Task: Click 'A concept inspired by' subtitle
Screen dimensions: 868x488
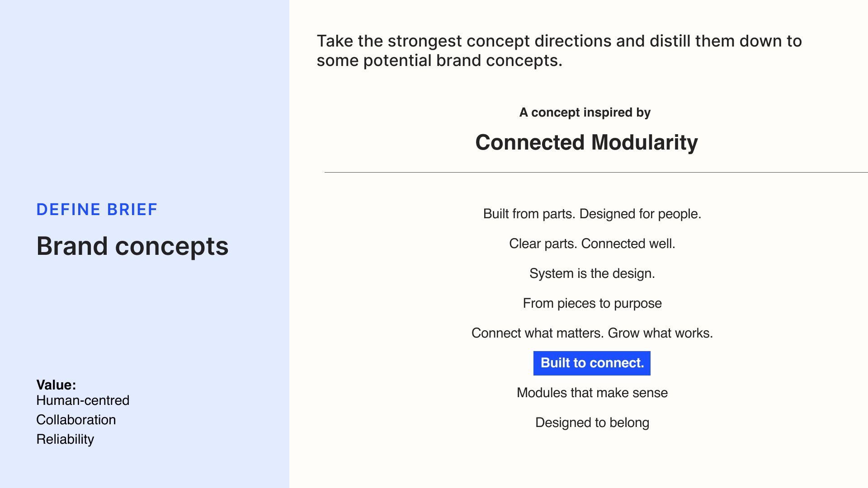Action: click(x=585, y=113)
